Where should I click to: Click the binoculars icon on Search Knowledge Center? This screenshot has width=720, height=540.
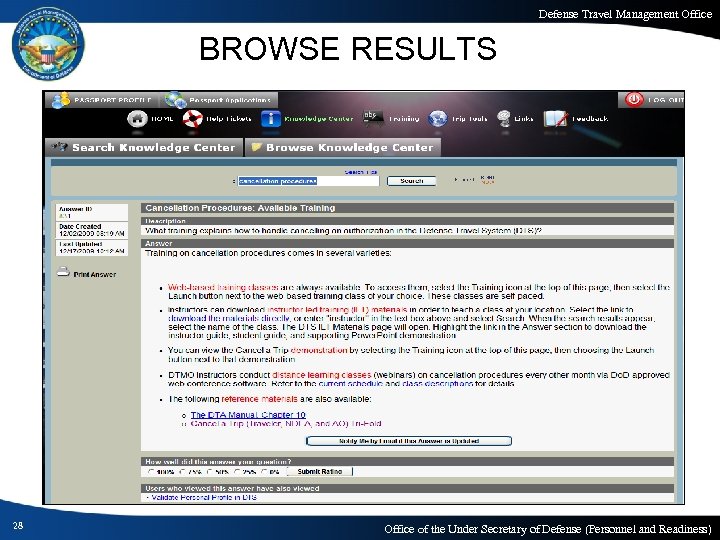pos(60,147)
